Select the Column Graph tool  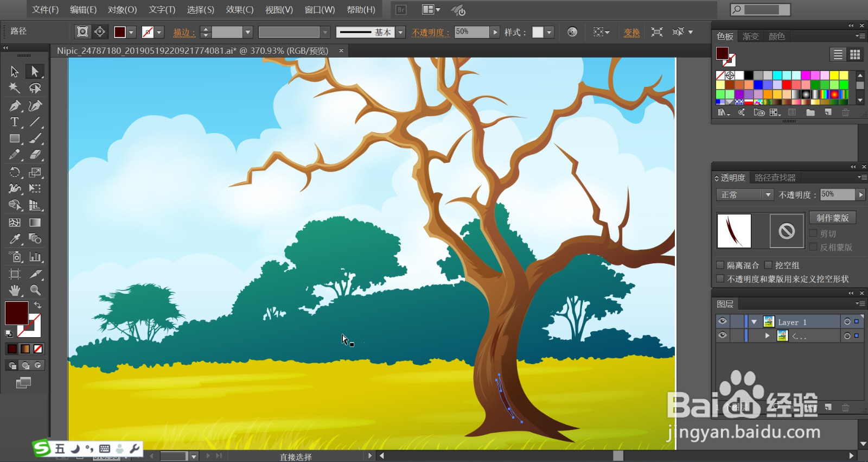tap(35, 257)
